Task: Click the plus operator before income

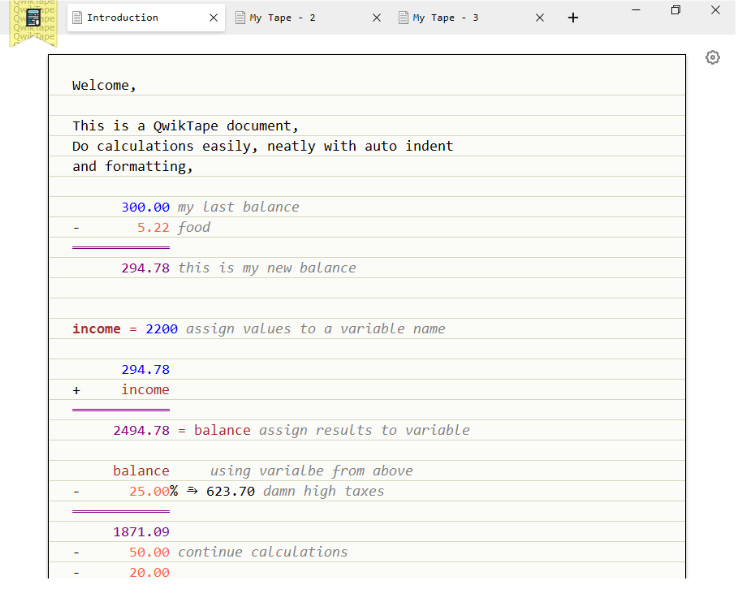Action: [77, 391]
